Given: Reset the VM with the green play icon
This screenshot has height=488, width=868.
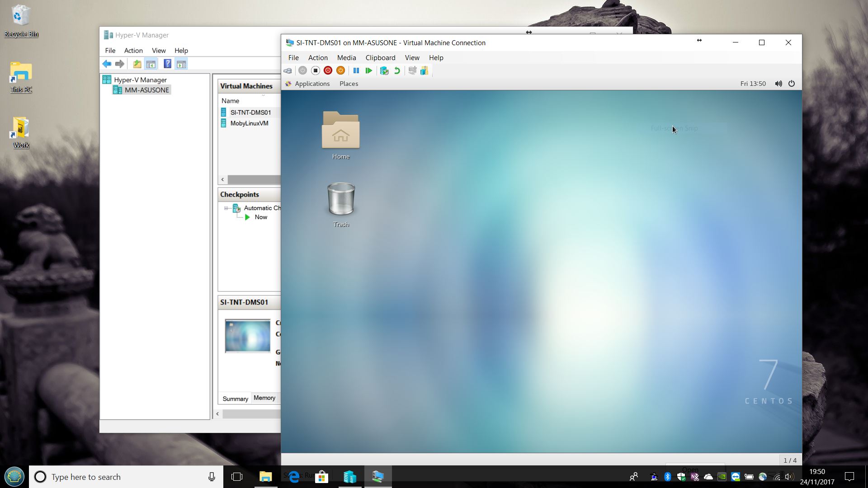Looking at the screenshot, I should 369,70.
